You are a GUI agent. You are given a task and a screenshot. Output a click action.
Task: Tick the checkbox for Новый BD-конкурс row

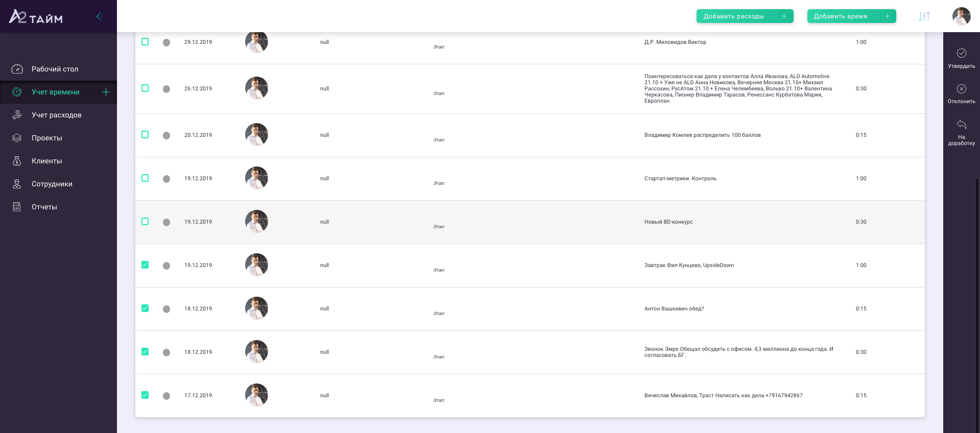(145, 221)
